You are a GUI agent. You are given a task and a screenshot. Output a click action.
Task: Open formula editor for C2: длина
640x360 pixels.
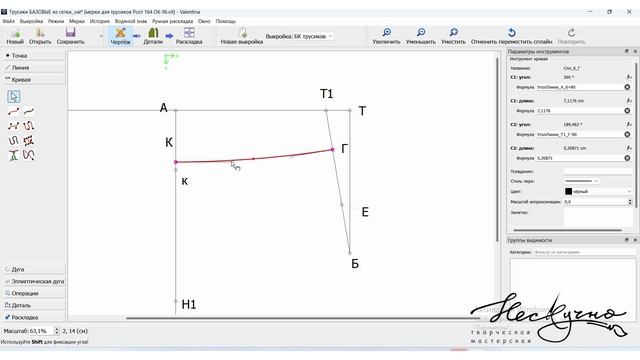click(x=629, y=148)
